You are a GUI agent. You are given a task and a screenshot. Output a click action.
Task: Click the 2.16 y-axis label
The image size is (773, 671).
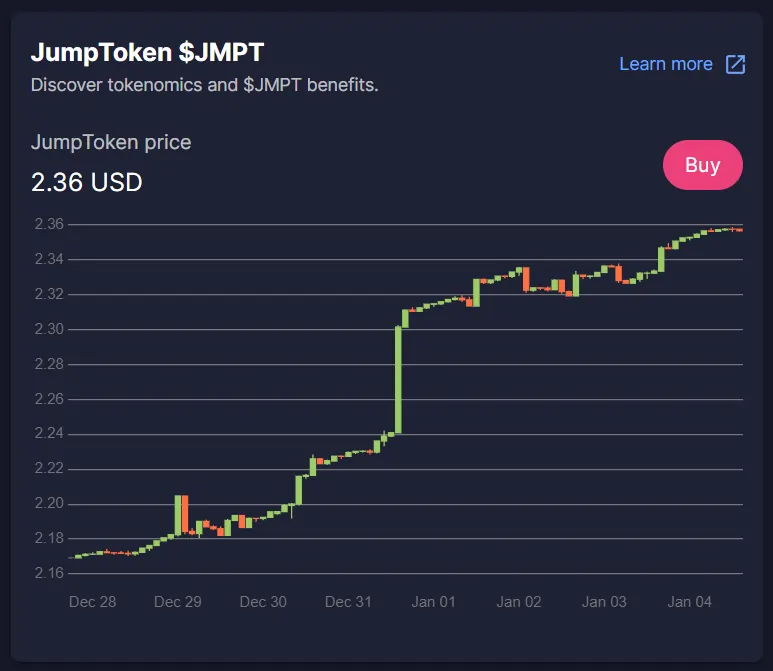coord(49,572)
